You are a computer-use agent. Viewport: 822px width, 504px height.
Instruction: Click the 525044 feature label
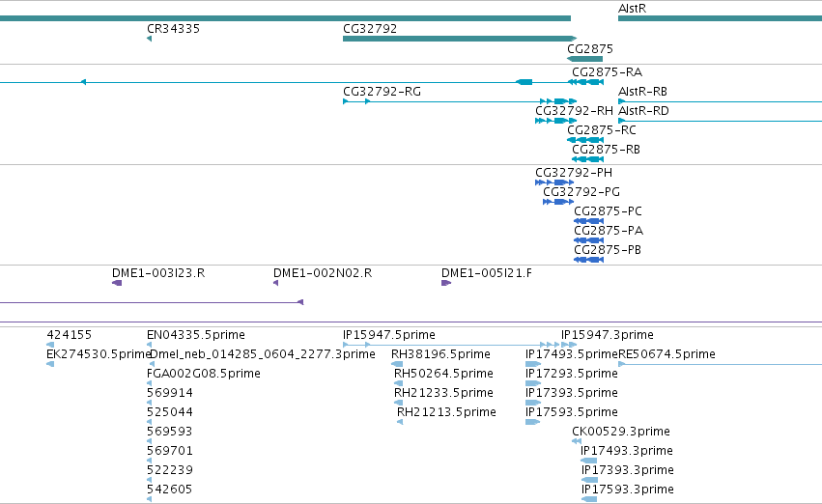(x=170, y=413)
